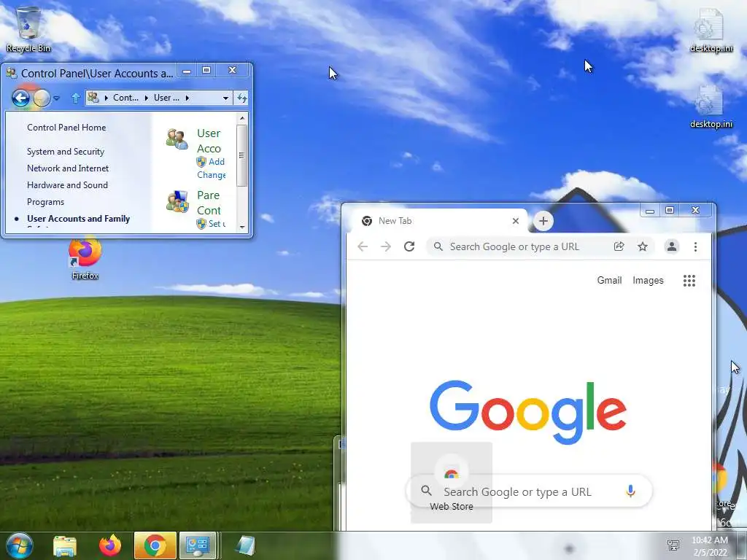Click the notepad-like icon on the taskbar
Image resolution: width=747 pixels, height=560 pixels.
[x=245, y=546]
